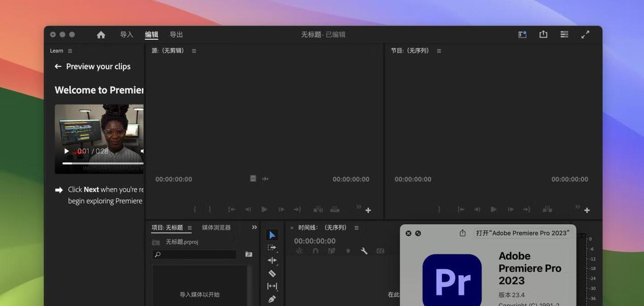Select the Ripple Edit tool
Image resolution: width=644 pixels, height=306 pixels.
tap(272, 261)
